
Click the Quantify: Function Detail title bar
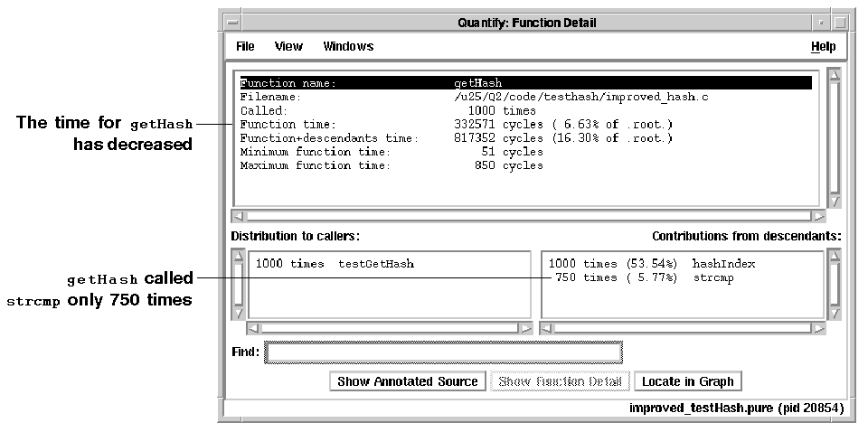(x=527, y=23)
